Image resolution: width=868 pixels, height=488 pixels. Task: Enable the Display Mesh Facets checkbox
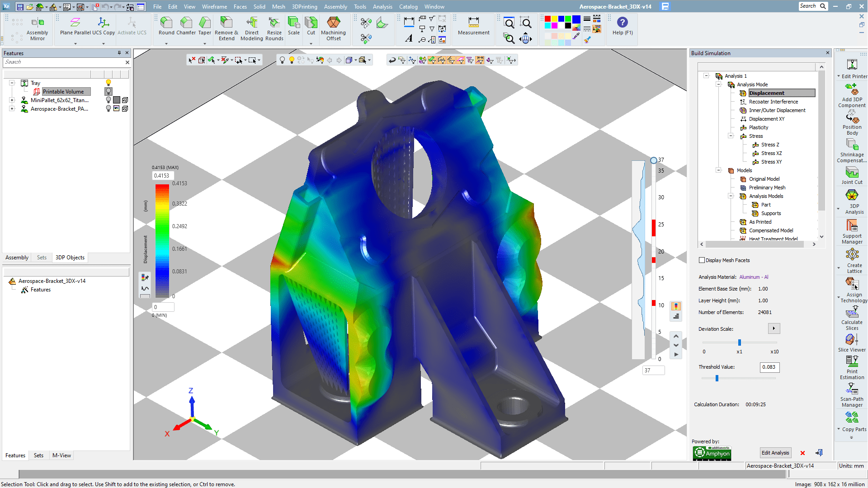[702, 260]
